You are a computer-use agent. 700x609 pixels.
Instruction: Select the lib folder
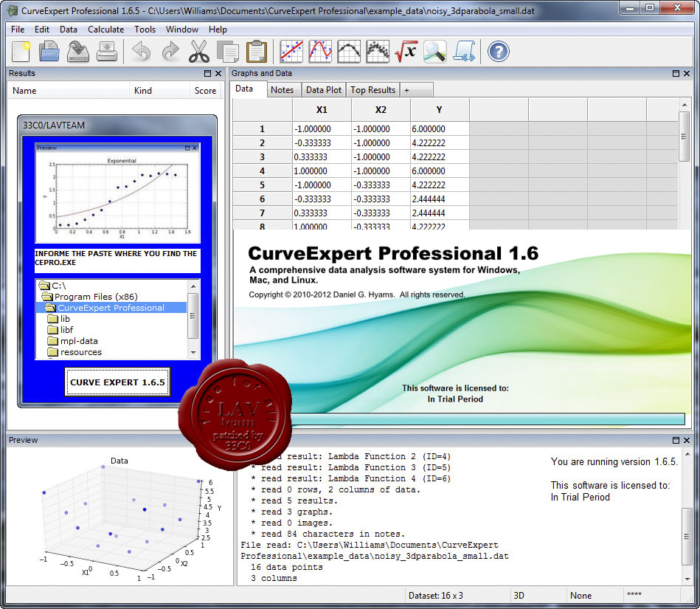click(58, 319)
